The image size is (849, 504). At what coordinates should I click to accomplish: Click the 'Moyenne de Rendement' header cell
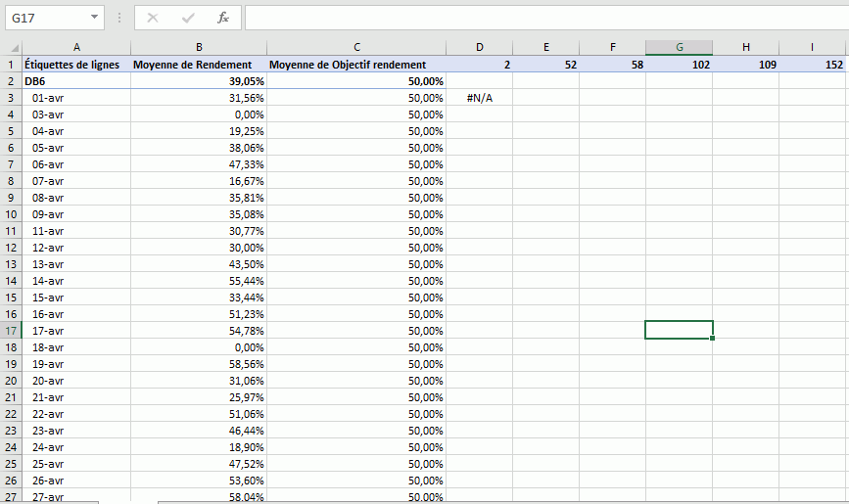coord(199,65)
